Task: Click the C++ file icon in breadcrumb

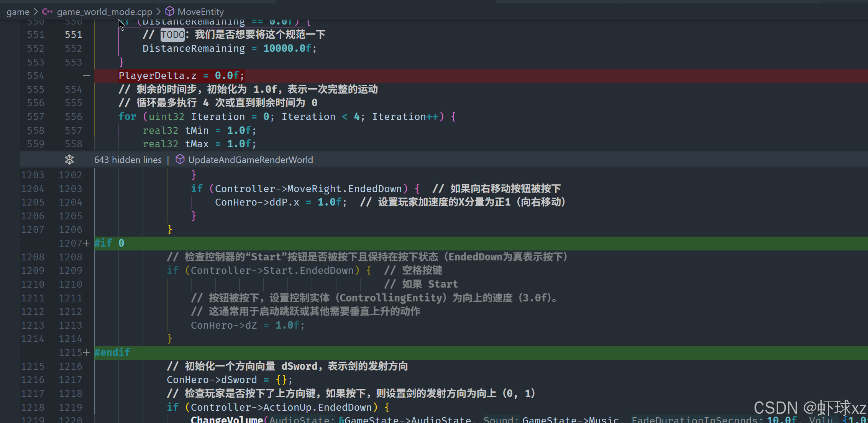Action: coord(47,12)
